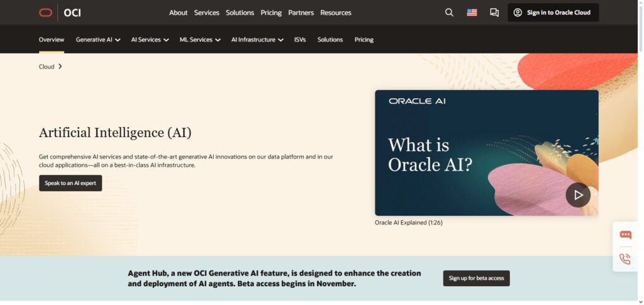Click the Artificial Intelligence (AI) heading
Screen dimensions: 644x305
116,133
